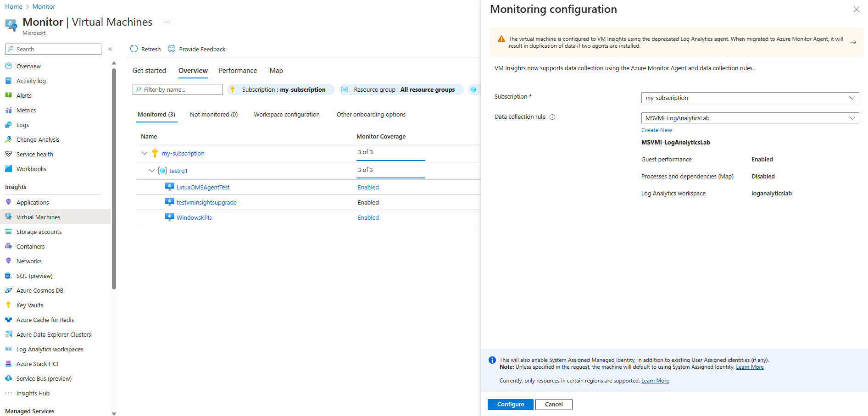Select Storage accounts insights
The width and height of the screenshot is (868, 416).
point(39,232)
